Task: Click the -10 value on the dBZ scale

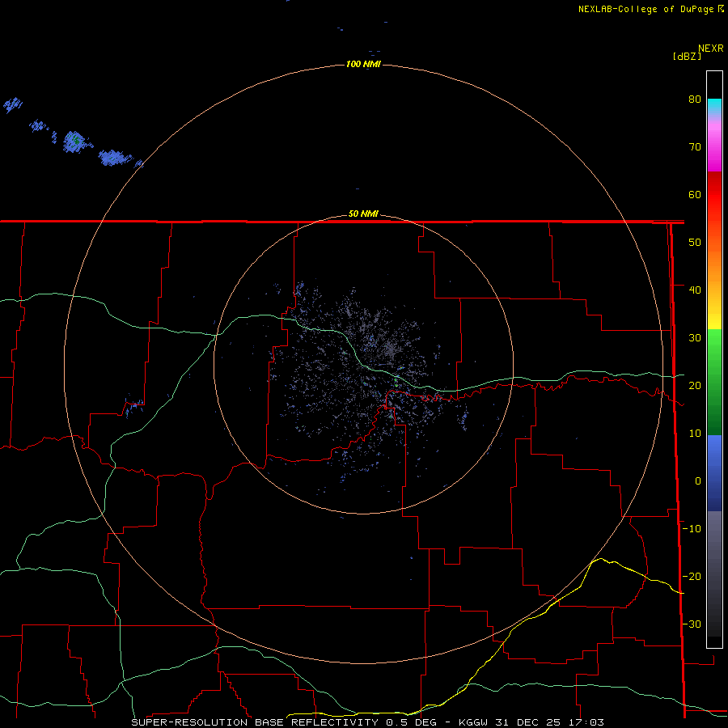Action: pos(692,529)
